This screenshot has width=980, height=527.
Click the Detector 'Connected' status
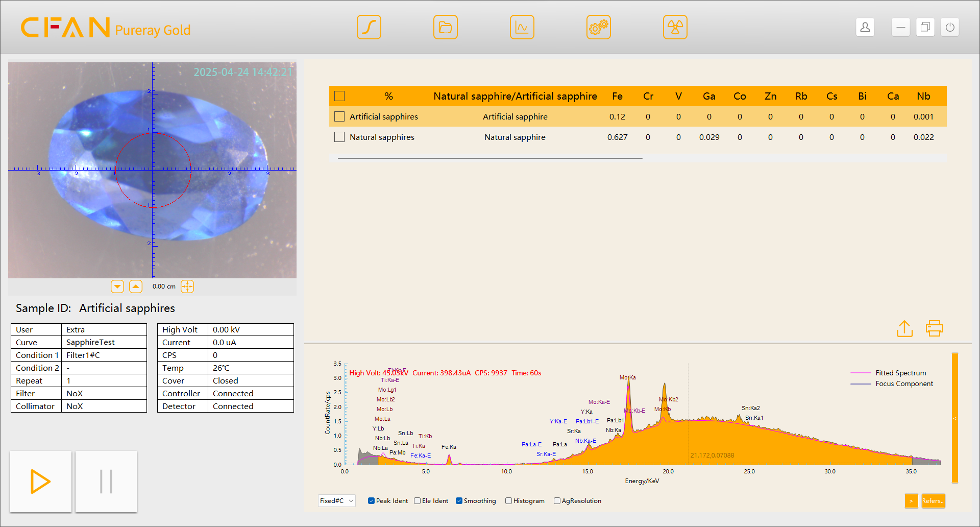[x=233, y=406]
